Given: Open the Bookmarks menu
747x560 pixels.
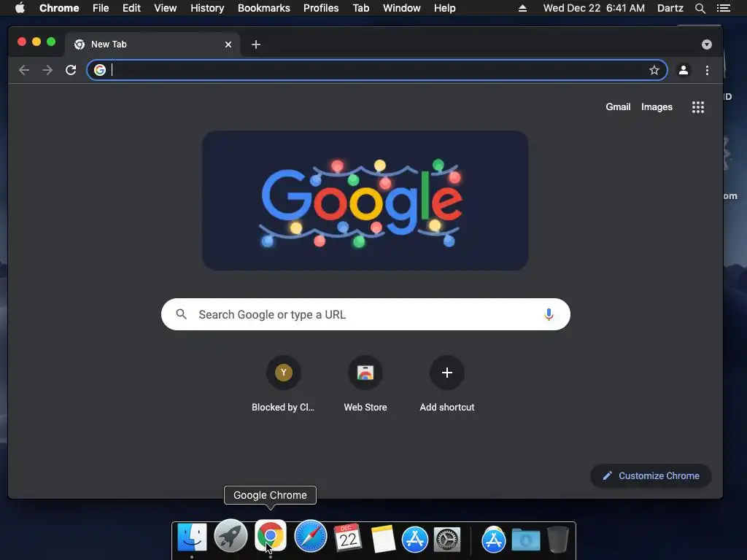Looking at the screenshot, I should tap(264, 8).
